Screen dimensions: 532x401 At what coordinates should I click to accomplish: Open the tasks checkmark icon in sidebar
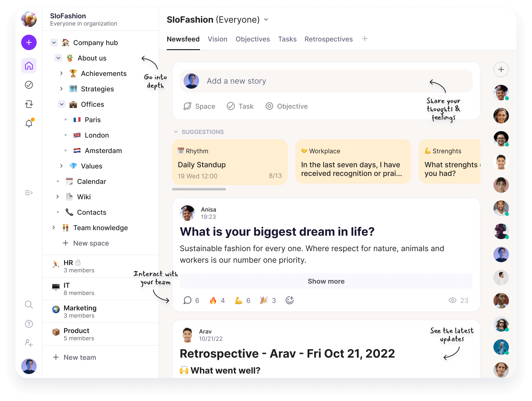click(x=29, y=85)
